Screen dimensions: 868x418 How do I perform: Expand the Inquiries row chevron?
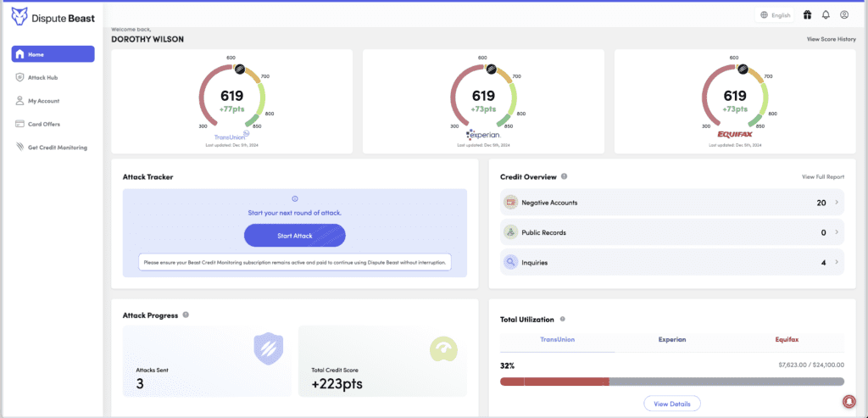(x=837, y=263)
